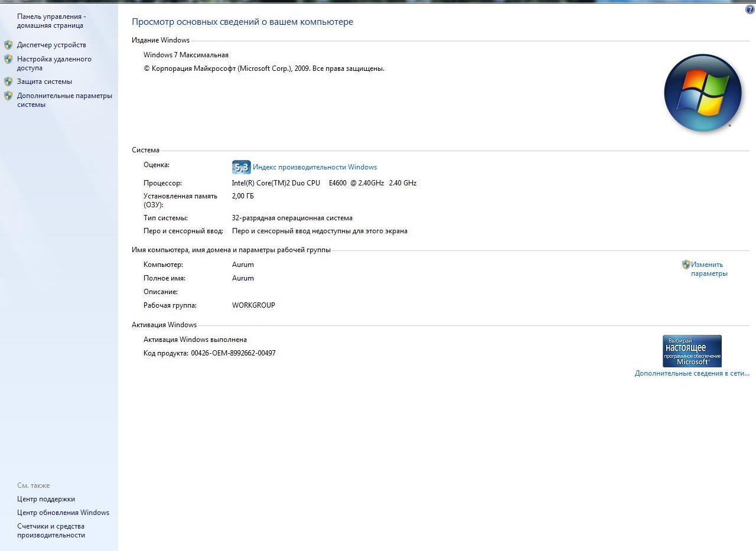Click the round Windows logo
Screen dimensions: 756x551
[x=702, y=93]
